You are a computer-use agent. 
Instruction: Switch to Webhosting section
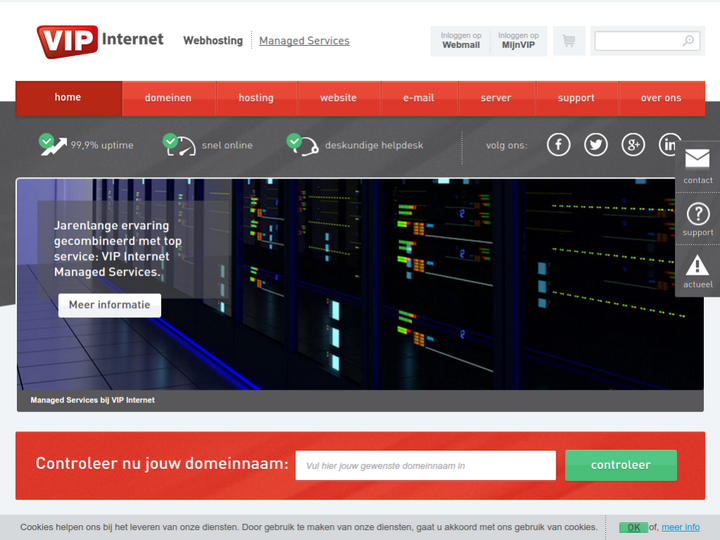pyautogui.click(x=213, y=41)
